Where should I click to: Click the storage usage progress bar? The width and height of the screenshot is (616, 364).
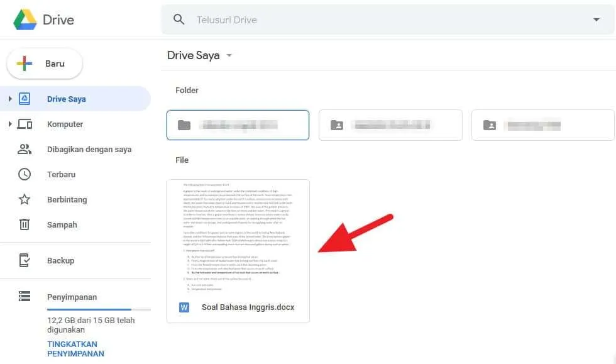pyautogui.click(x=99, y=310)
